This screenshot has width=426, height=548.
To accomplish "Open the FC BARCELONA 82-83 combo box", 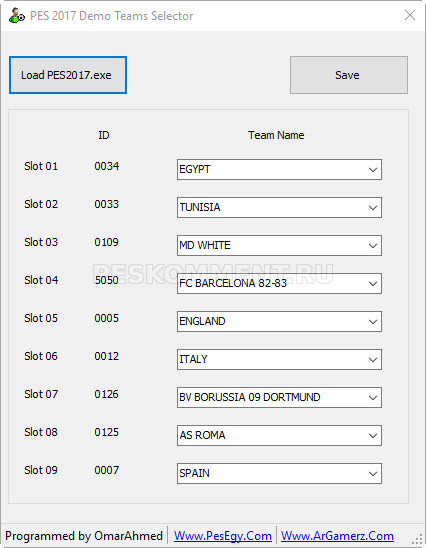I will (x=279, y=283).
